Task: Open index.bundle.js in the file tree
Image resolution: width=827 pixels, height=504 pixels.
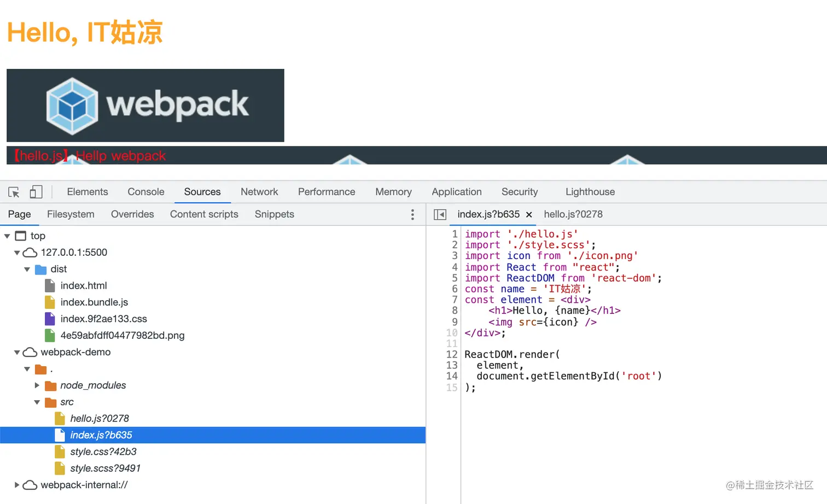Action: (x=94, y=302)
